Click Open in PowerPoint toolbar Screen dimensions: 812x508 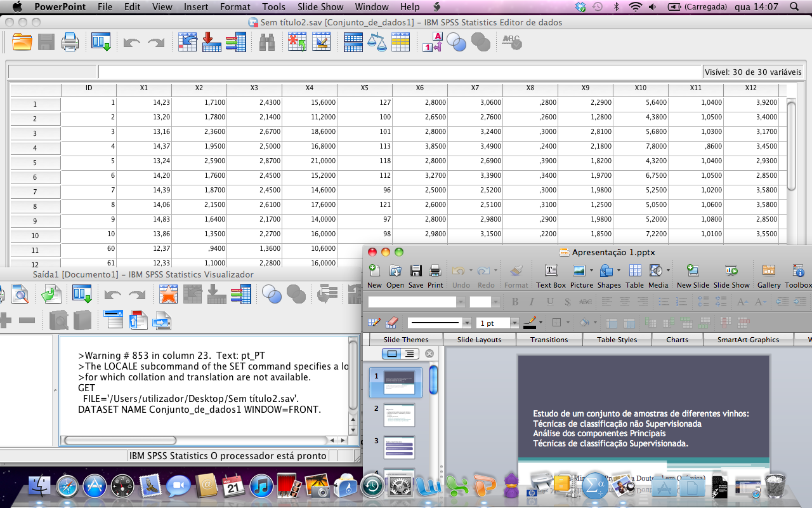click(395, 276)
